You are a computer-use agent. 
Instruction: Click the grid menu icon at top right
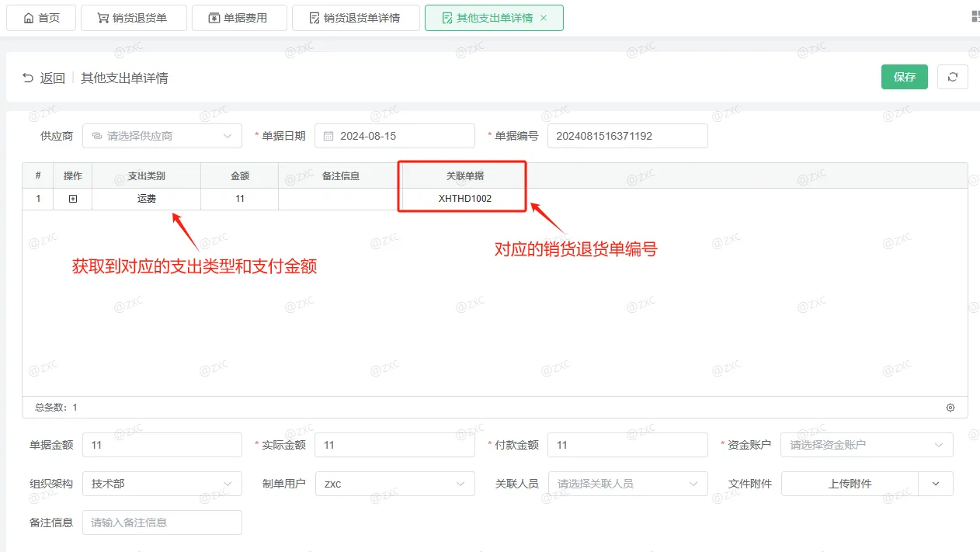(x=975, y=17)
